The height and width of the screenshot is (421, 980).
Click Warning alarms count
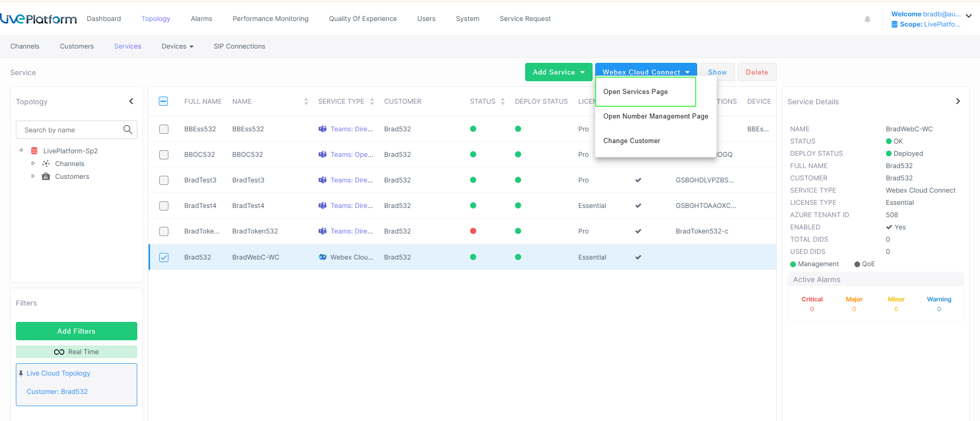(x=939, y=309)
